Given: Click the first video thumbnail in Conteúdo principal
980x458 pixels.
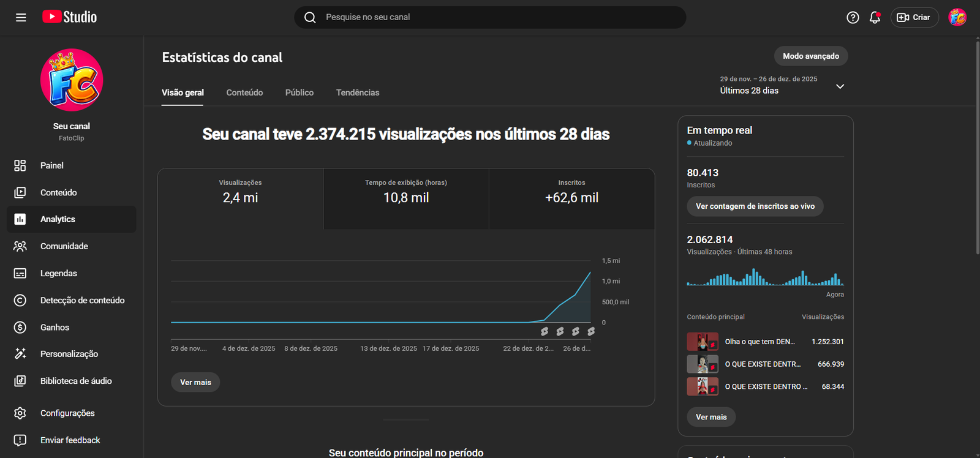Looking at the screenshot, I should [702, 342].
